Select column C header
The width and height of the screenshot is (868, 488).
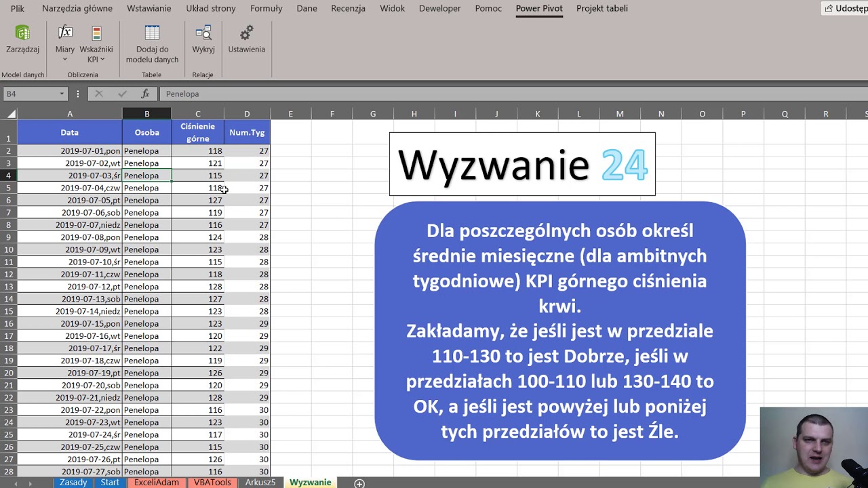197,114
